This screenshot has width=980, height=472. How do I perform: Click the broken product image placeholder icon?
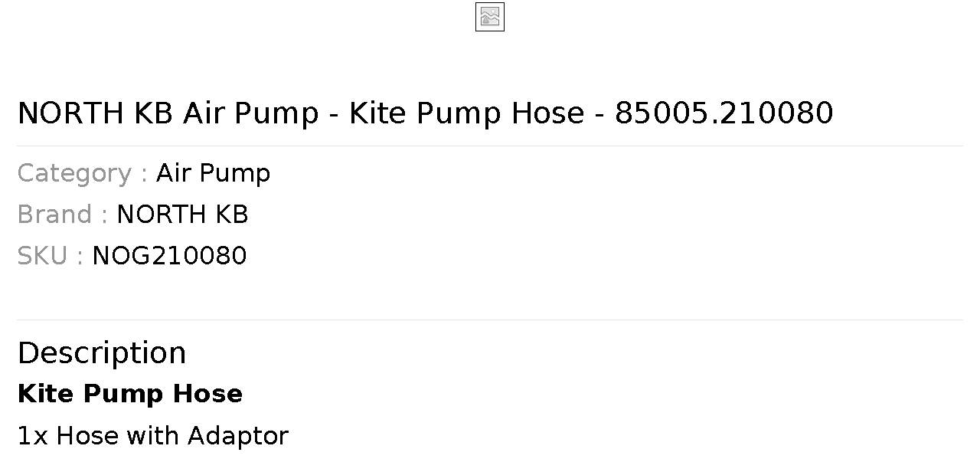click(490, 17)
